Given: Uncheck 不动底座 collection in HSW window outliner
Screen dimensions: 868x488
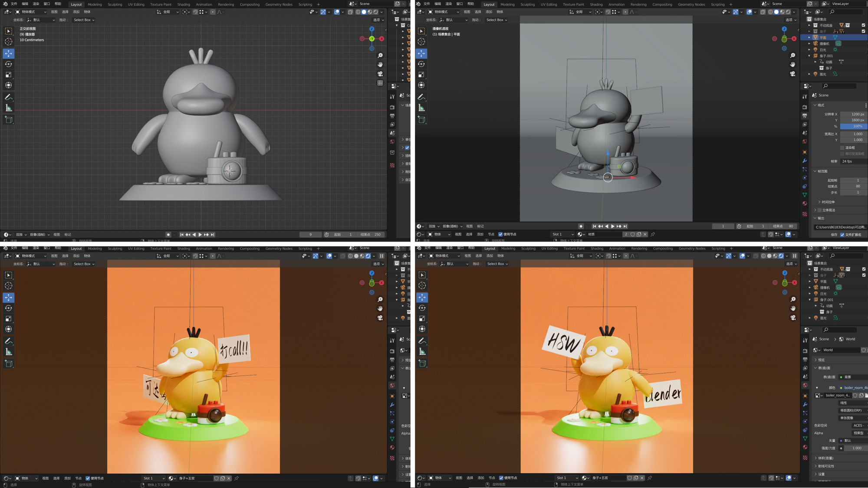Looking at the screenshot, I should point(864,269).
